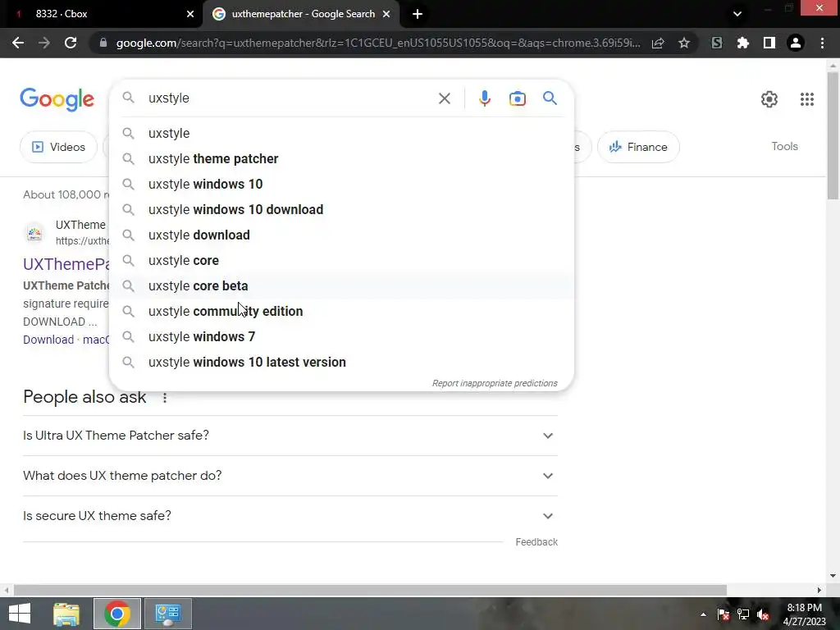Open the network tray icon
The width and height of the screenshot is (840, 630).
[743, 614]
